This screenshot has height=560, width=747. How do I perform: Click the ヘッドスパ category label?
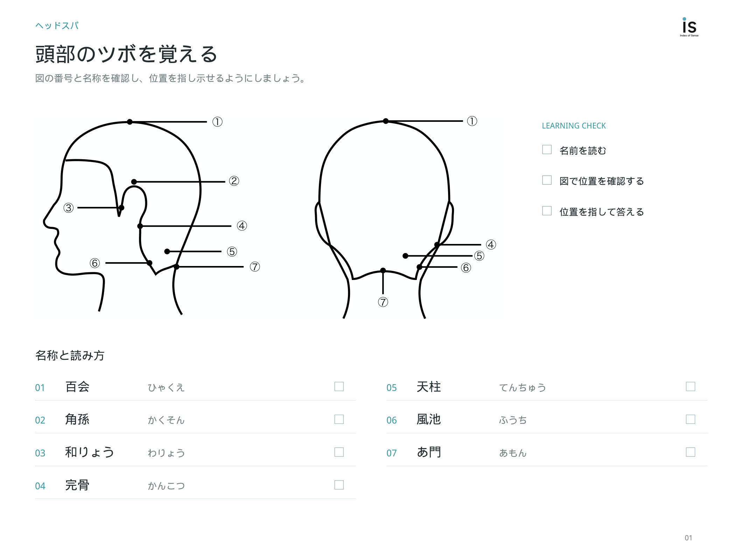(x=57, y=26)
